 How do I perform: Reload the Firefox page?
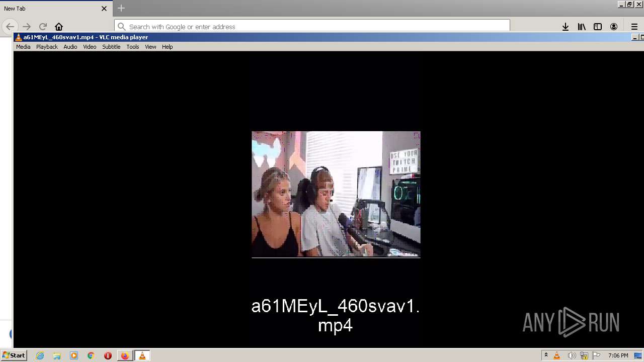pyautogui.click(x=43, y=27)
